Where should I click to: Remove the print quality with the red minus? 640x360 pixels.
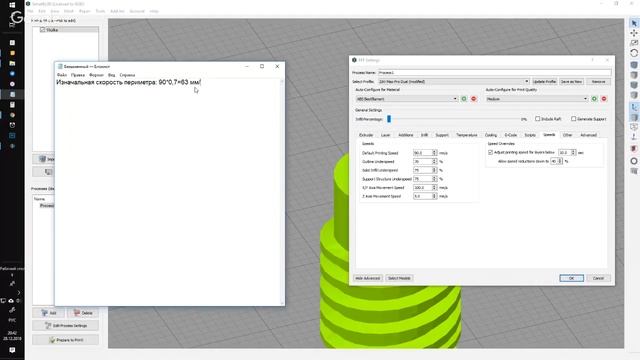coord(604,99)
